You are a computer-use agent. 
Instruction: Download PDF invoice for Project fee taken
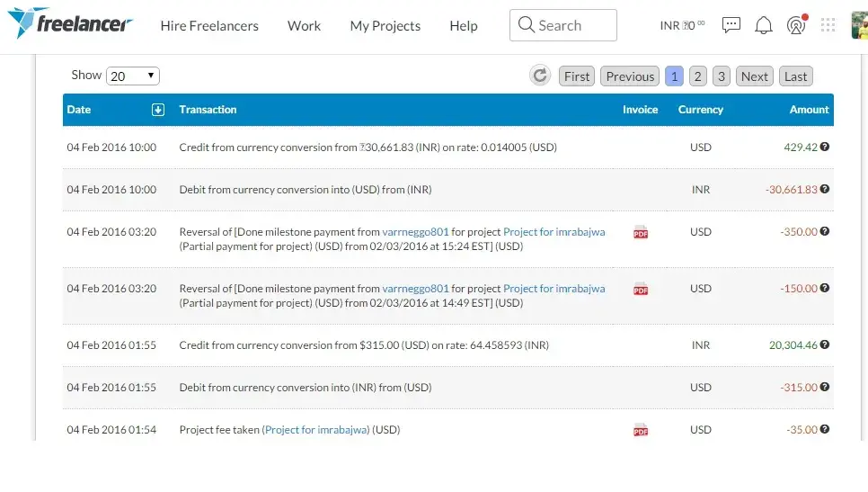pos(641,430)
